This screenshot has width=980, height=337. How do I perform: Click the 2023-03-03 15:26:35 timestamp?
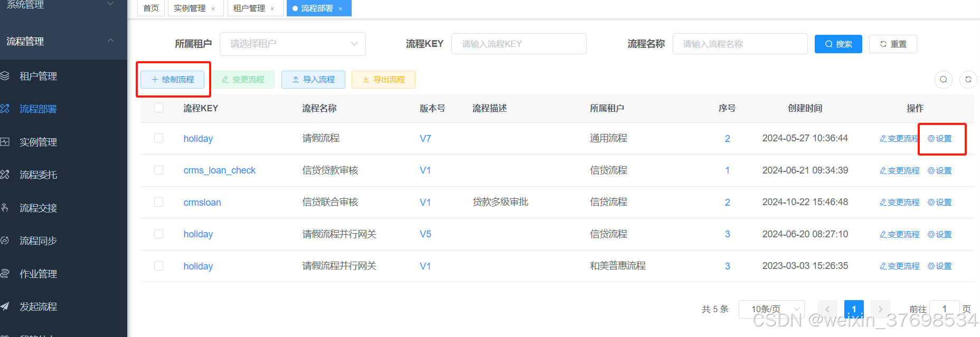click(805, 266)
